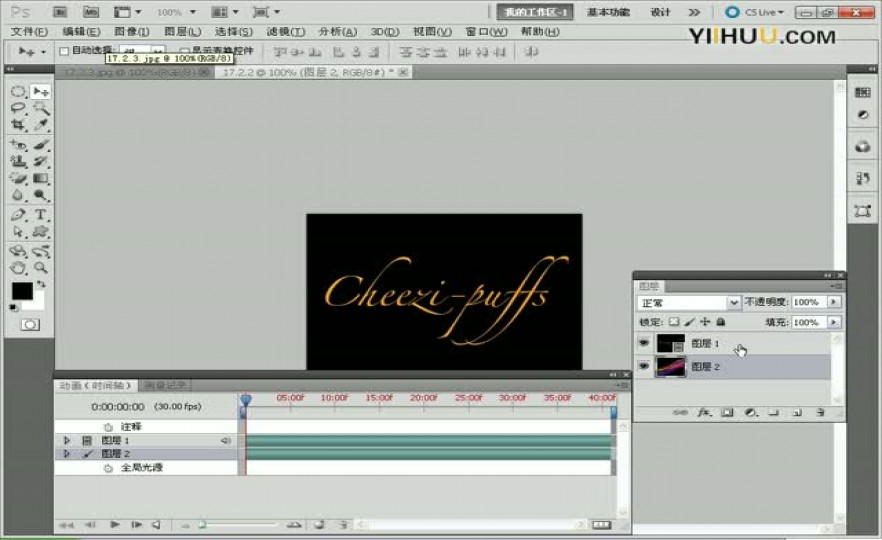
Task: Select the Eraser tool
Action: (18, 178)
